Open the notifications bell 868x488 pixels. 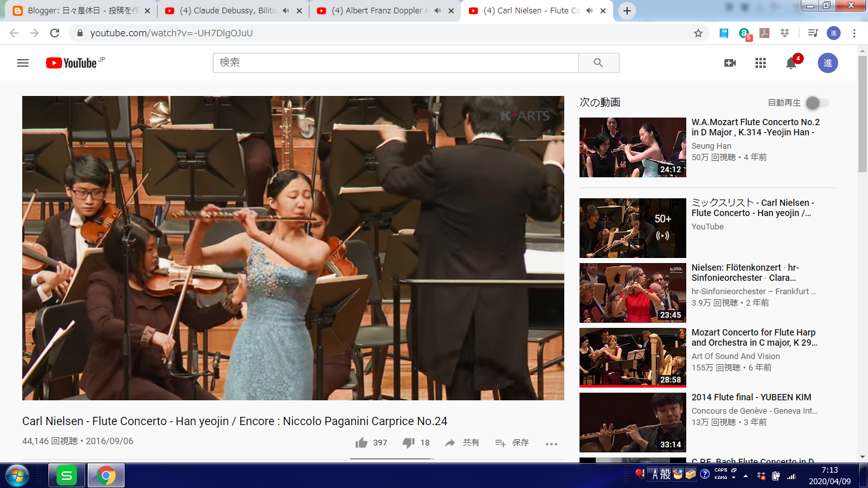pos(791,63)
